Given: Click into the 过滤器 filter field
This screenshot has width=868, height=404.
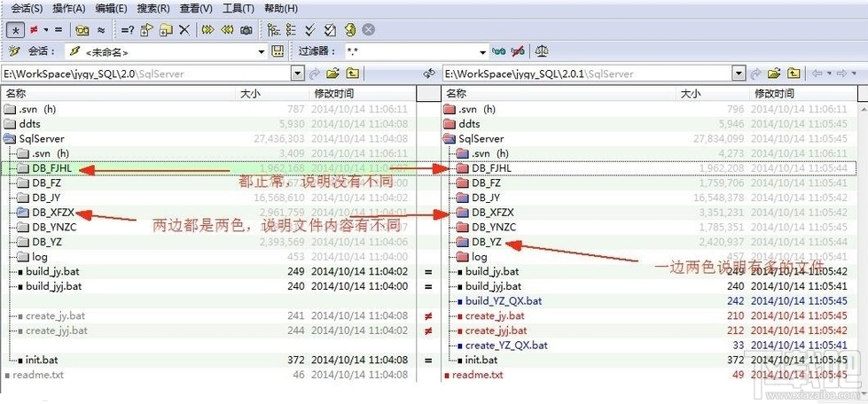Looking at the screenshot, I should (x=411, y=52).
